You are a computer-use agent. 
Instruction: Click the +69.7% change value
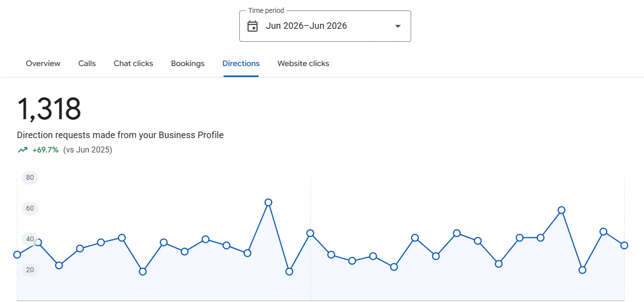[45, 150]
